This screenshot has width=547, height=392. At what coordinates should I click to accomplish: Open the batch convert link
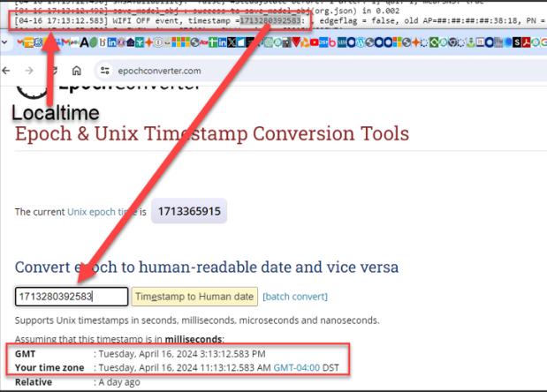(295, 297)
